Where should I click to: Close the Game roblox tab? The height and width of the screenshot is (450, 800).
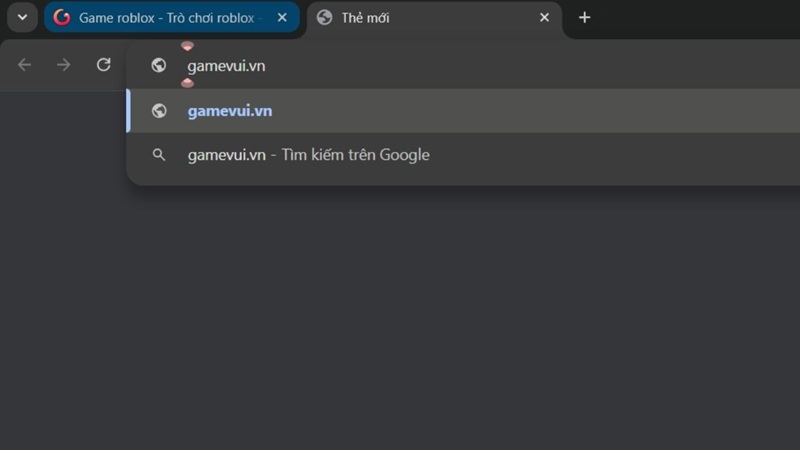tap(282, 17)
